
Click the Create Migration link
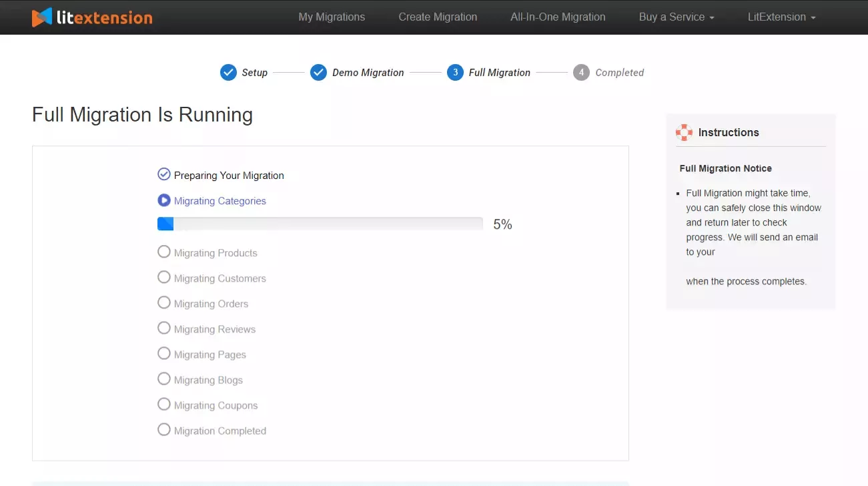(438, 17)
